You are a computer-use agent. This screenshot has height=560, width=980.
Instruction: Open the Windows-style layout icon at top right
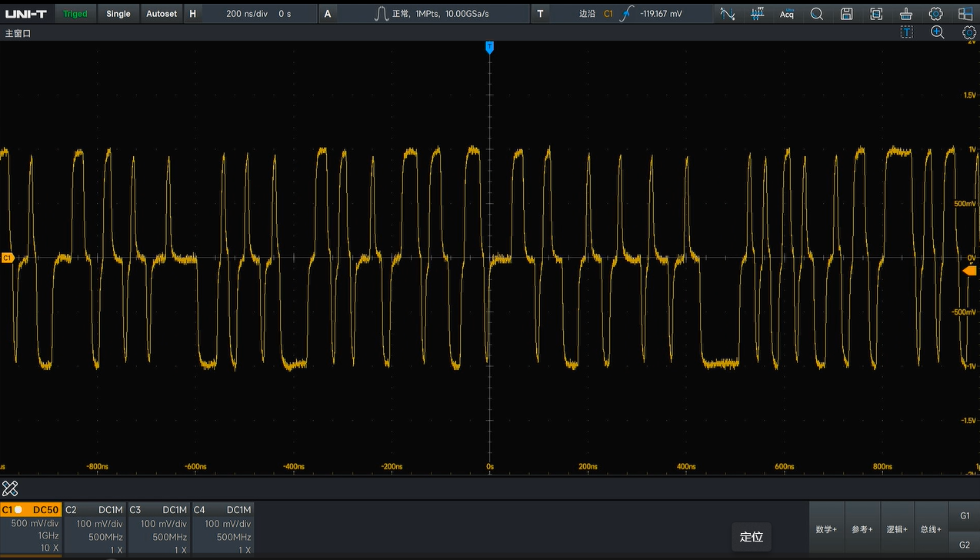[965, 14]
